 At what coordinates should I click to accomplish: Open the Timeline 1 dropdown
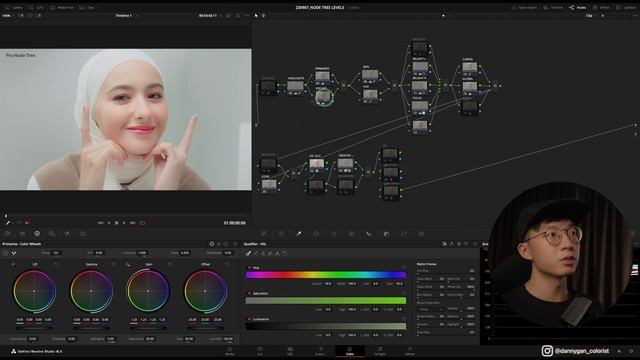127,16
